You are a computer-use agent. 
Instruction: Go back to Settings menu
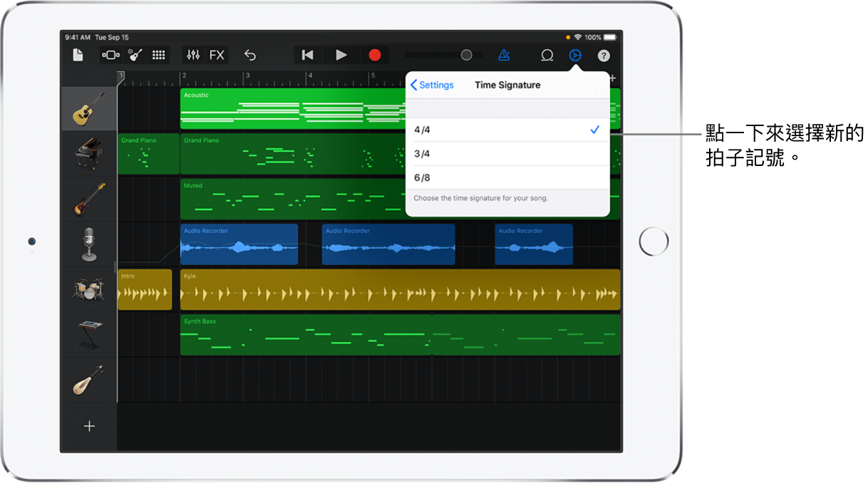[x=433, y=85]
